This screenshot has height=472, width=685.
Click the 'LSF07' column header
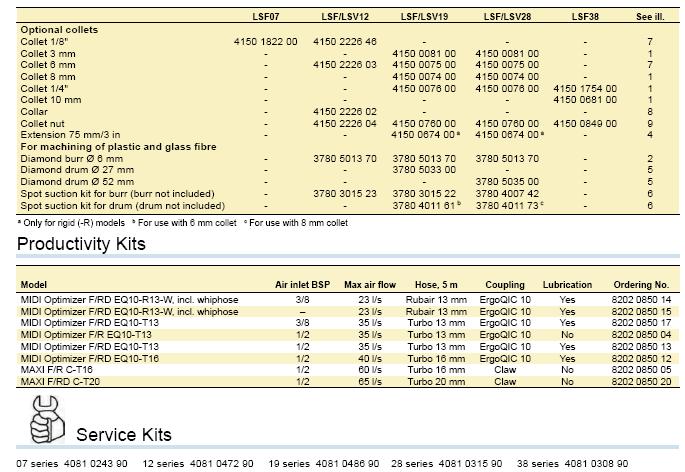(266, 17)
